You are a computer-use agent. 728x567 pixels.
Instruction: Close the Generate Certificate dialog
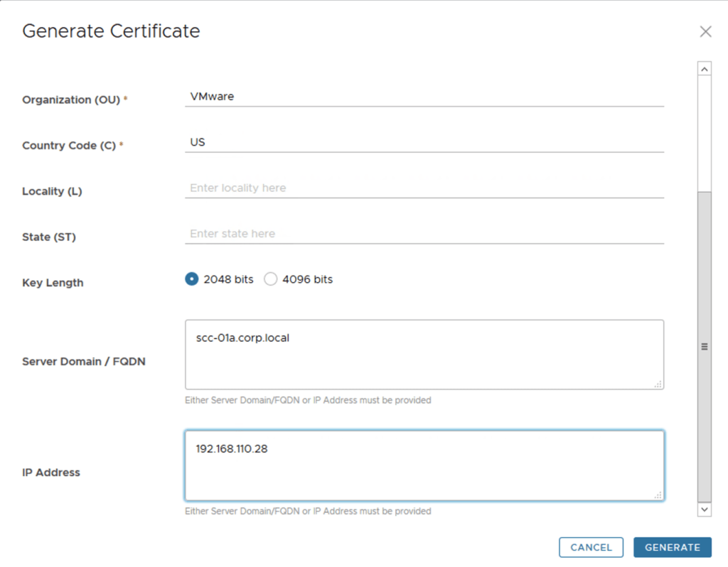[x=705, y=31]
